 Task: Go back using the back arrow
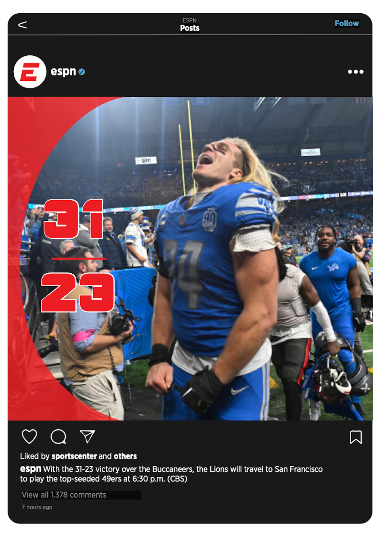tap(23, 25)
